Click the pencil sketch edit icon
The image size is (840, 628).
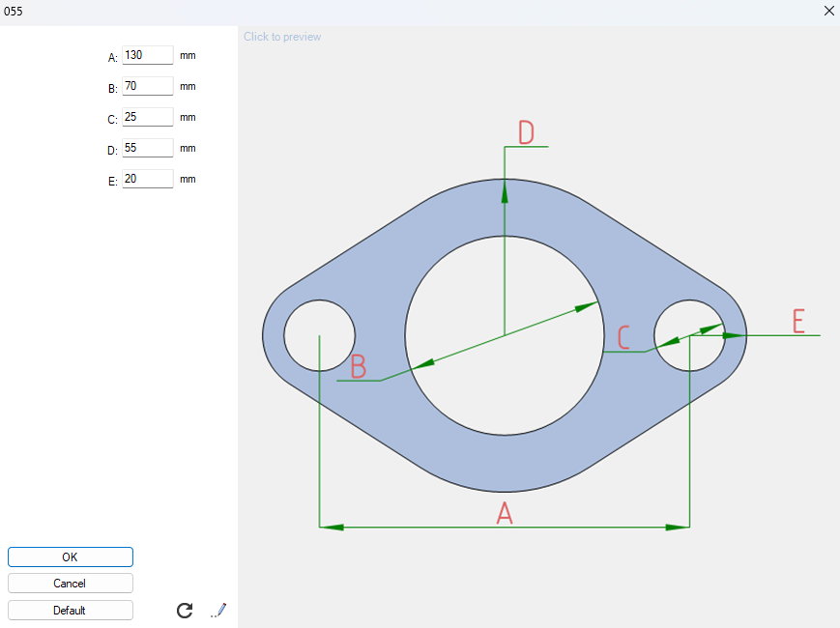click(218, 610)
